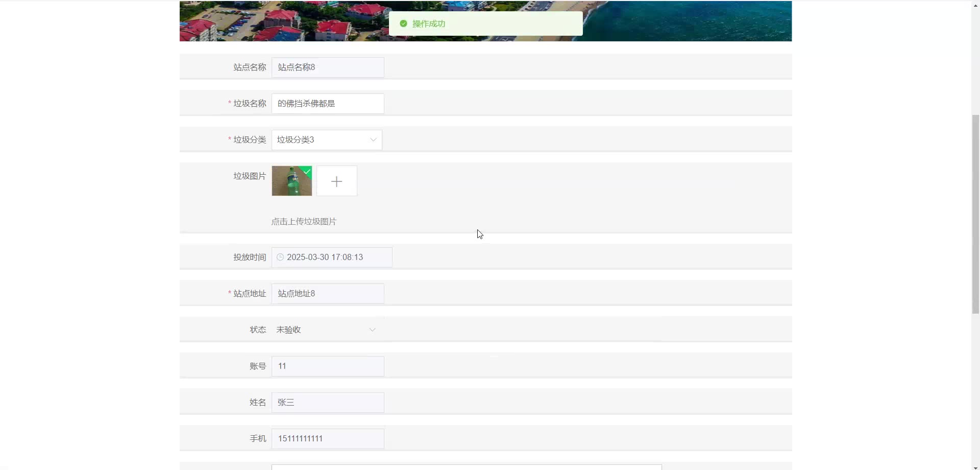Image resolution: width=980 pixels, height=470 pixels.
Task: Click the 站点名称 input field
Action: pos(328,67)
